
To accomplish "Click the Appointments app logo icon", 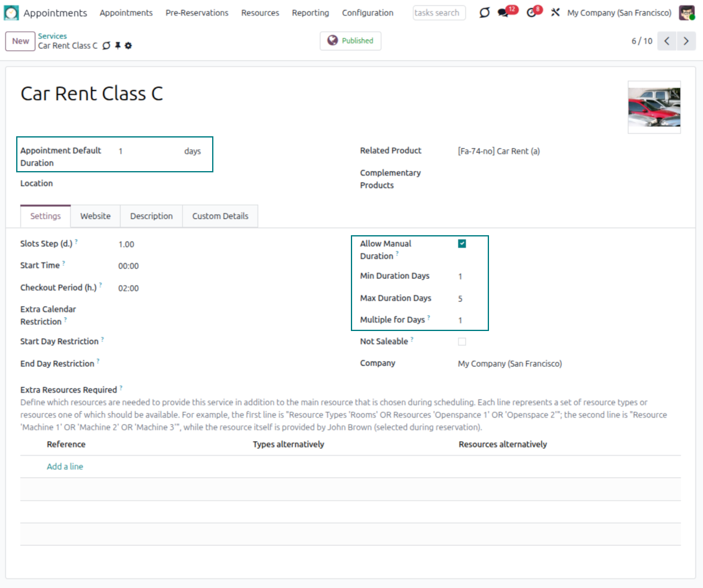I will pos(12,12).
